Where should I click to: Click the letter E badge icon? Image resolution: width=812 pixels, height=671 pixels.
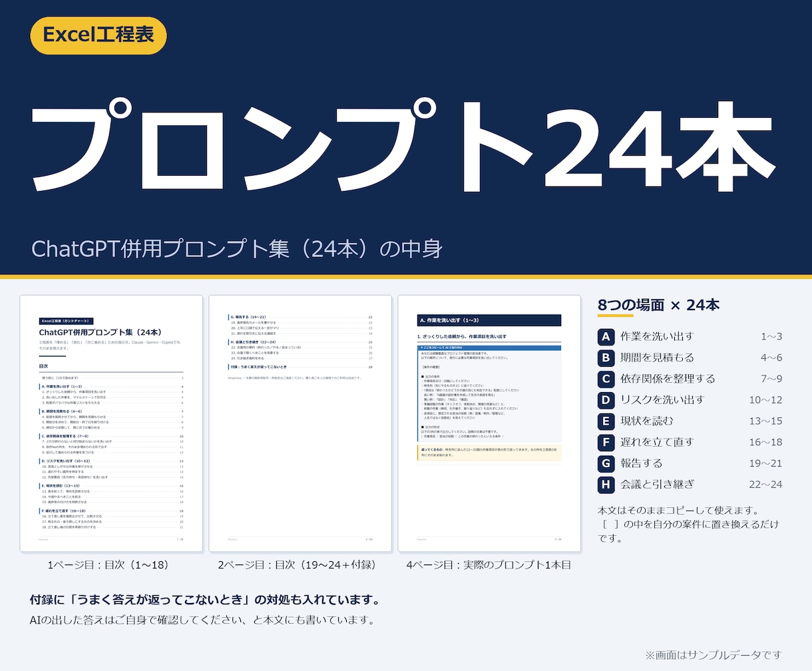[x=606, y=421]
